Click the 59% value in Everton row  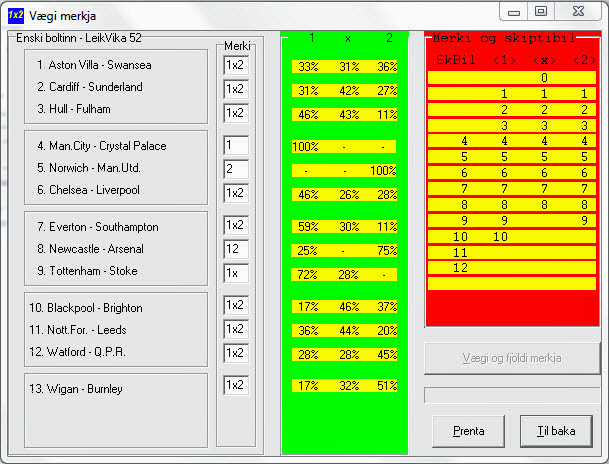pos(308,227)
